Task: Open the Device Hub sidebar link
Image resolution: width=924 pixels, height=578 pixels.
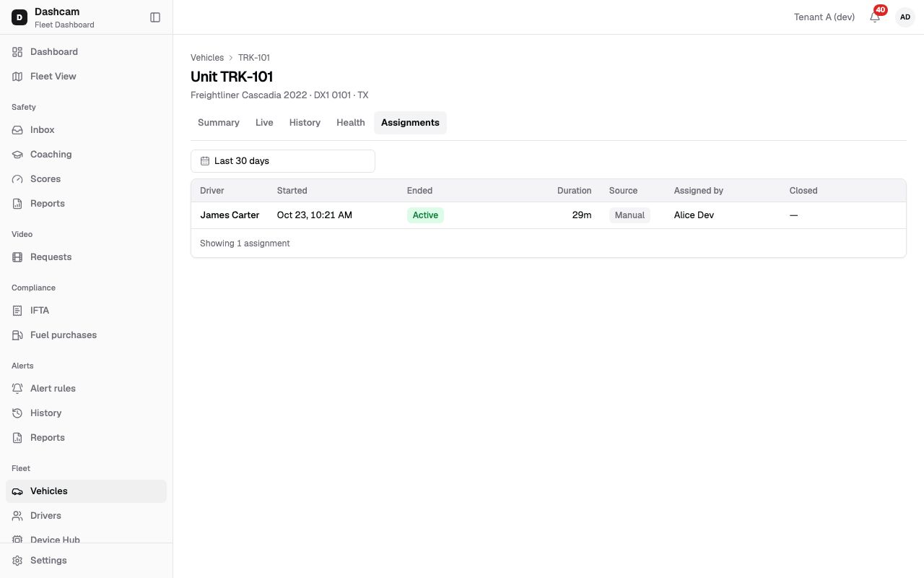Action: pyautogui.click(x=86, y=539)
